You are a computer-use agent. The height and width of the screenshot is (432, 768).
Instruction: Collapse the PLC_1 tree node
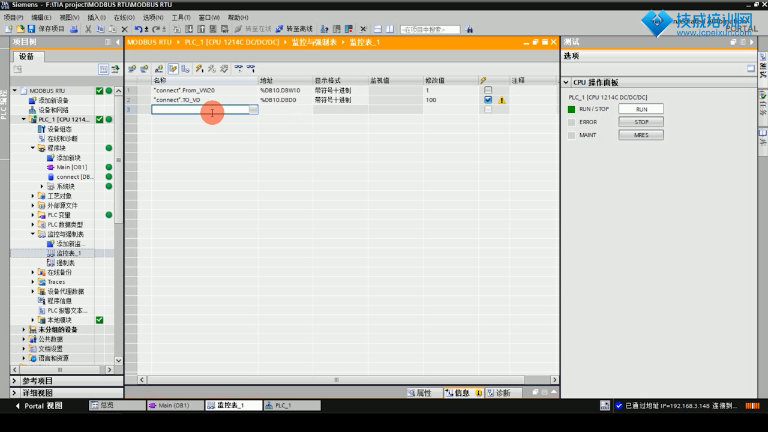coord(24,119)
